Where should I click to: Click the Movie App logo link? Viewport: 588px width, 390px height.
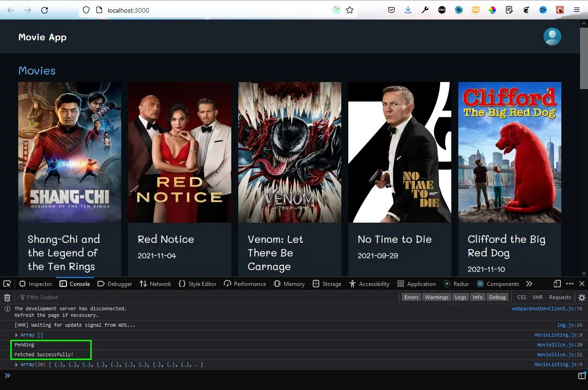point(42,37)
